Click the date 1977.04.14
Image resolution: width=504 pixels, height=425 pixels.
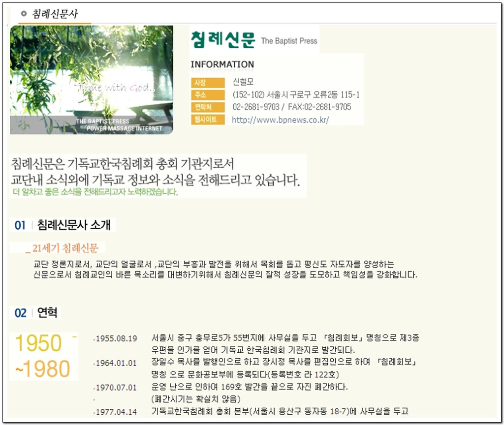pyautogui.click(x=116, y=412)
